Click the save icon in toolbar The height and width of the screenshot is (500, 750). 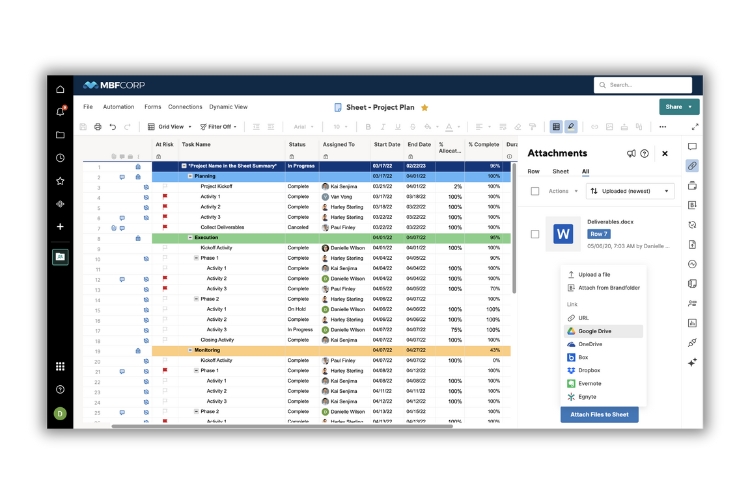pyautogui.click(x=83, y=127)
